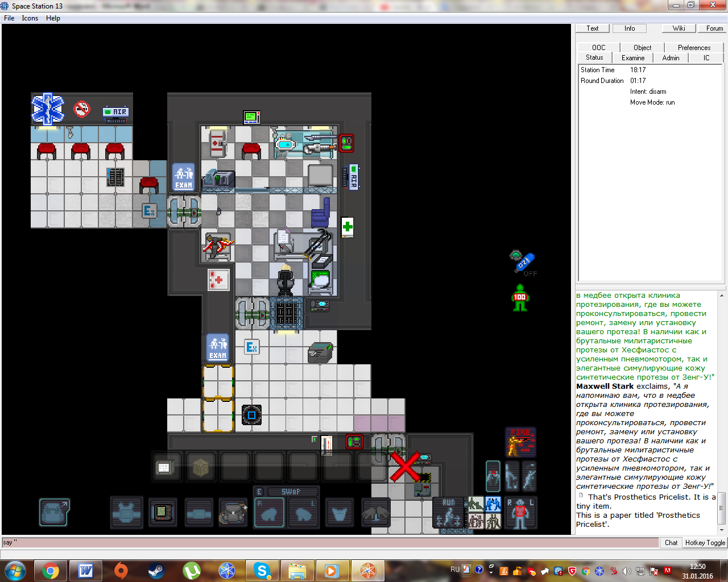Click the wall-mounted first aid kit
The width and height of the screenshot is (728, 582).
click(218, 280)
